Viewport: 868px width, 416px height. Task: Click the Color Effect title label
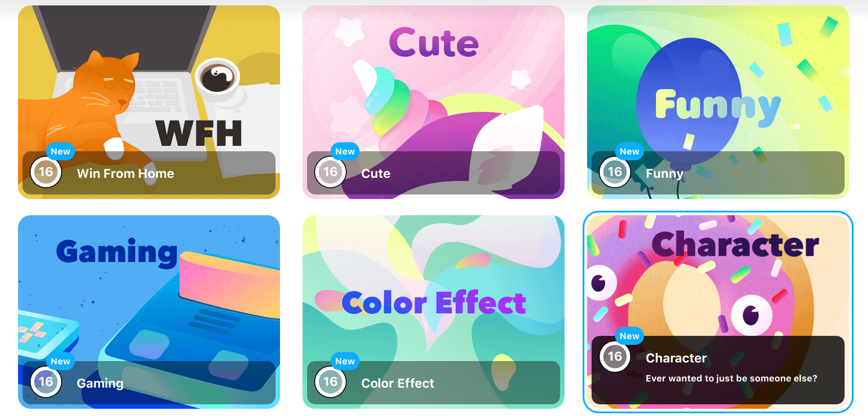398,383
